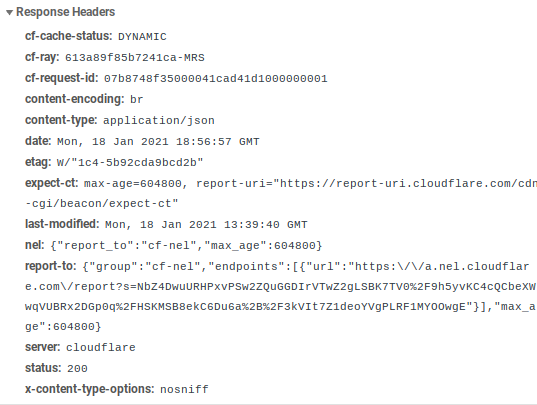Select the x-content-type-options header name
The image size is (537, 405).
(90, 389)
